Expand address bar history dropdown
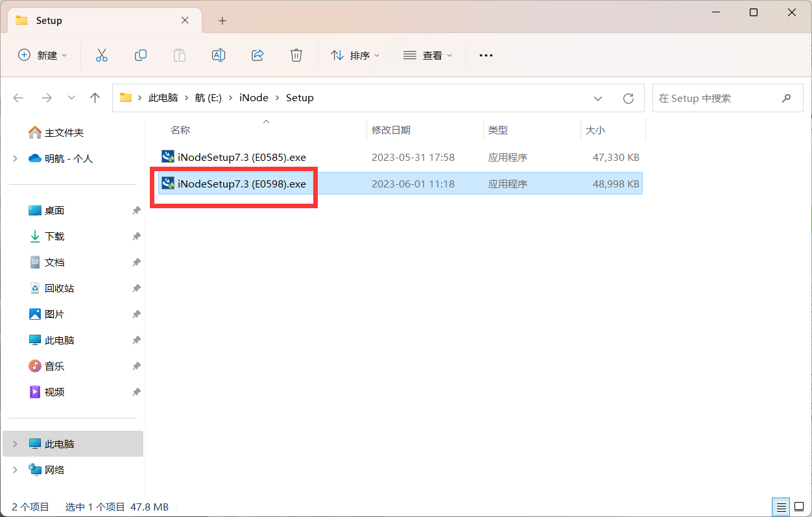Screen dimensions: 812x517 pyautogui.click(x=598, y=98)
